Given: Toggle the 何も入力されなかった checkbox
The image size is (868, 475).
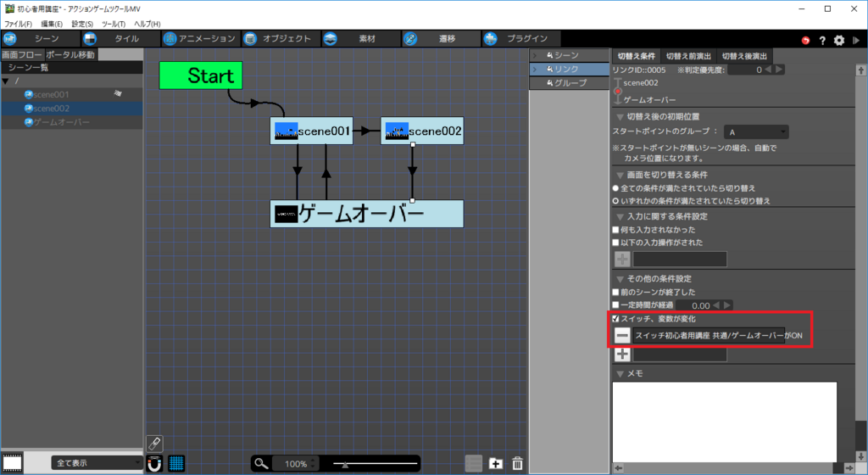Looking at the screenshot, I should tap(615, 230).
